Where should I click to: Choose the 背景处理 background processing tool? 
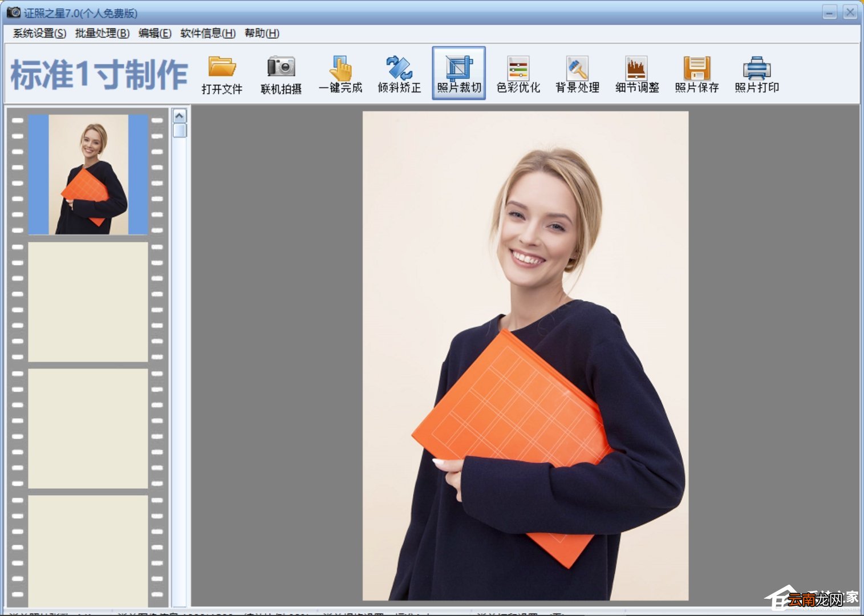coord(577,74)
